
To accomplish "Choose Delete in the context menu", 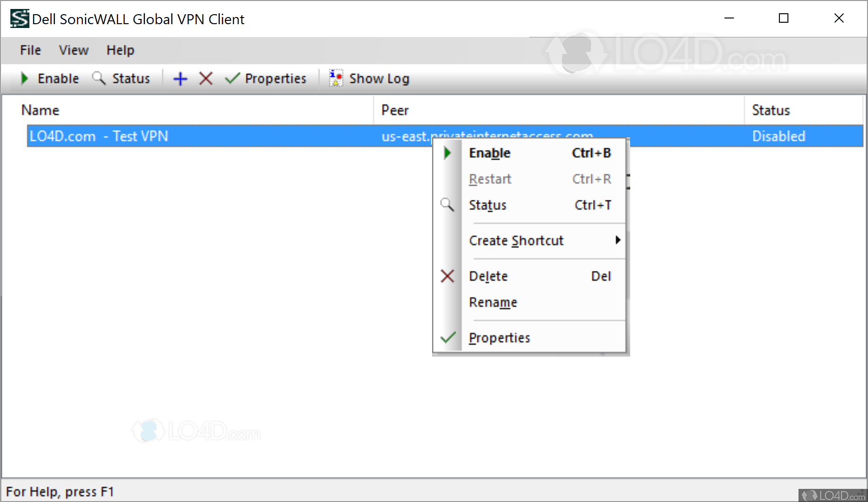I will [529, 276].
